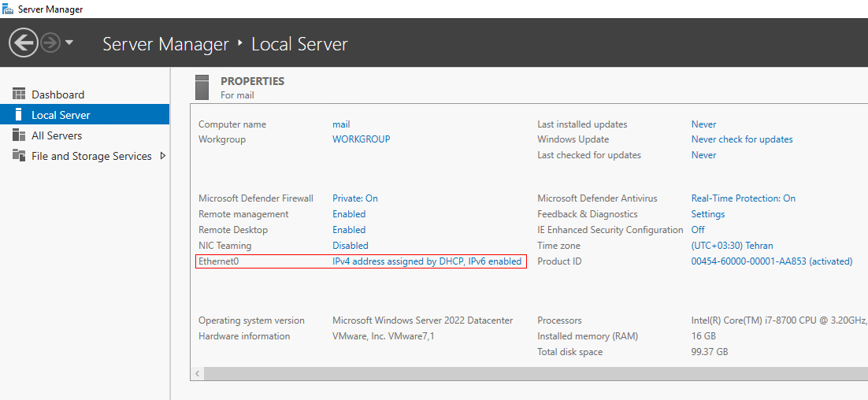Click Product ID 00454-60000-00001-AA853 link
The height and width of the screenshot is (400, 868).
click(x=772, y=261)
